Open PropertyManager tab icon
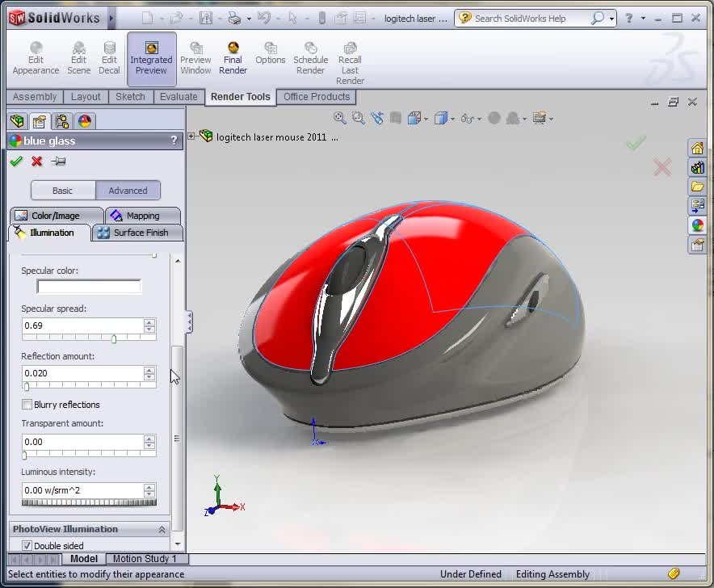Viewport: 714px width, 588px height. (40, 121)
